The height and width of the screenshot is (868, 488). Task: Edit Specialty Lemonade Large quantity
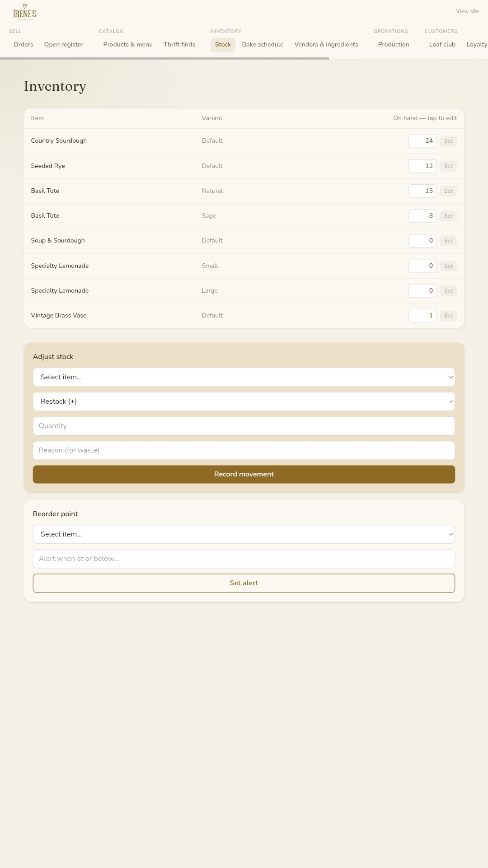pyautogui.click(x=422, y=290)
